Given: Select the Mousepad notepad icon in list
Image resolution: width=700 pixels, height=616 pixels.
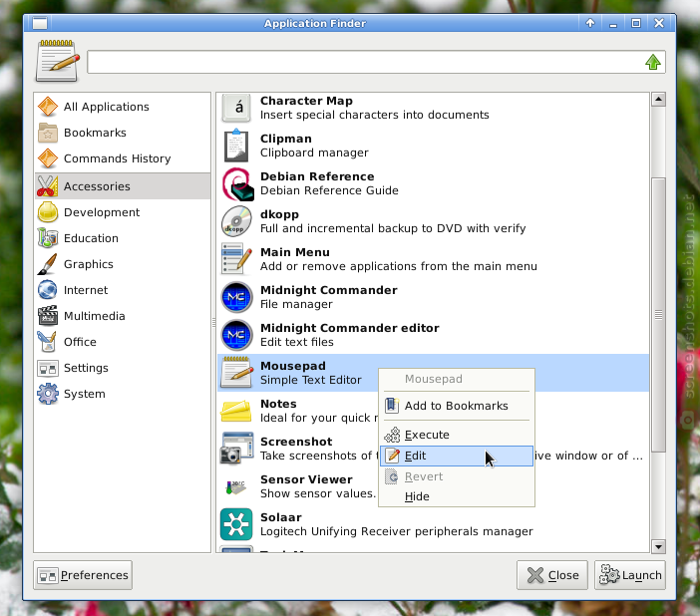Looking at the screenshot, I should (236, 373).
